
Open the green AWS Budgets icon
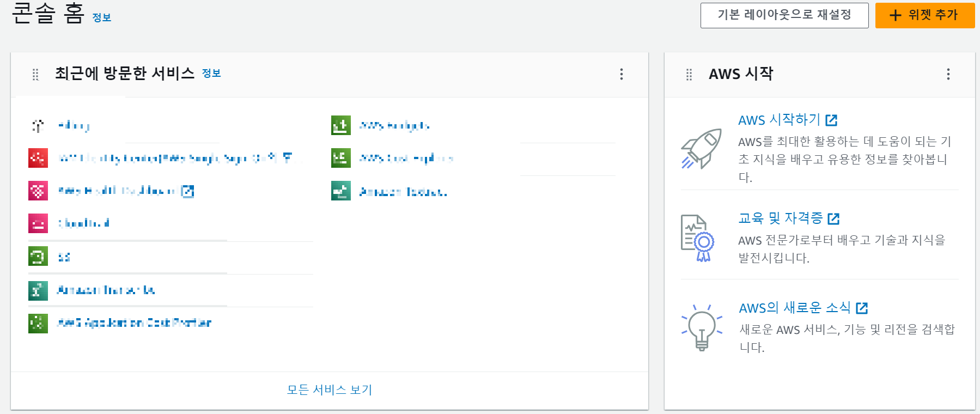click(x=340, y=125)
